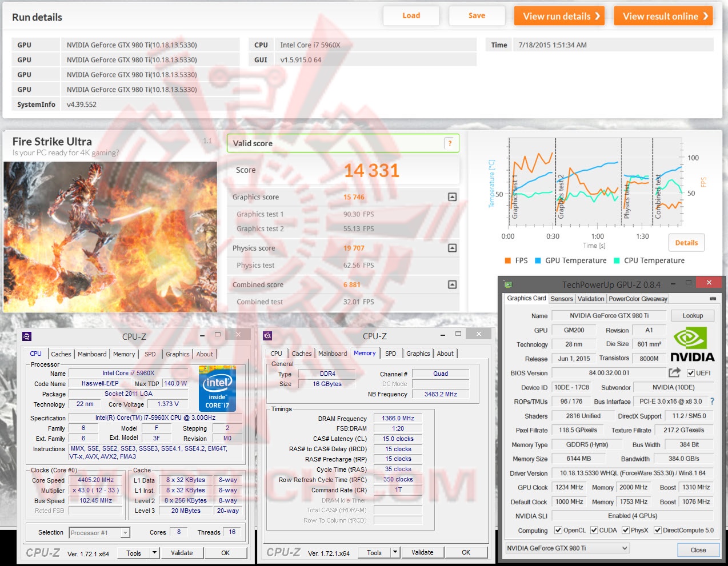Click the GPU-Z BIOS share export icon
The height and width of the screenshot is (566, 728).
pyautogui.click(x=674, y=372)
